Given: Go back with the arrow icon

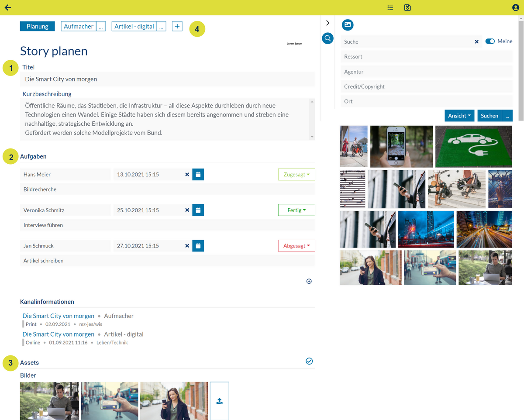Looking at the screenshot, I should (x=7, y=7).
